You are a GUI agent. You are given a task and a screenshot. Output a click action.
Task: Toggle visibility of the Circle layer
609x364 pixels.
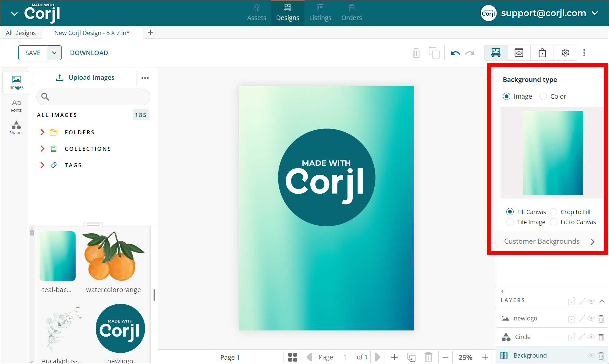(x=591, y=337)
